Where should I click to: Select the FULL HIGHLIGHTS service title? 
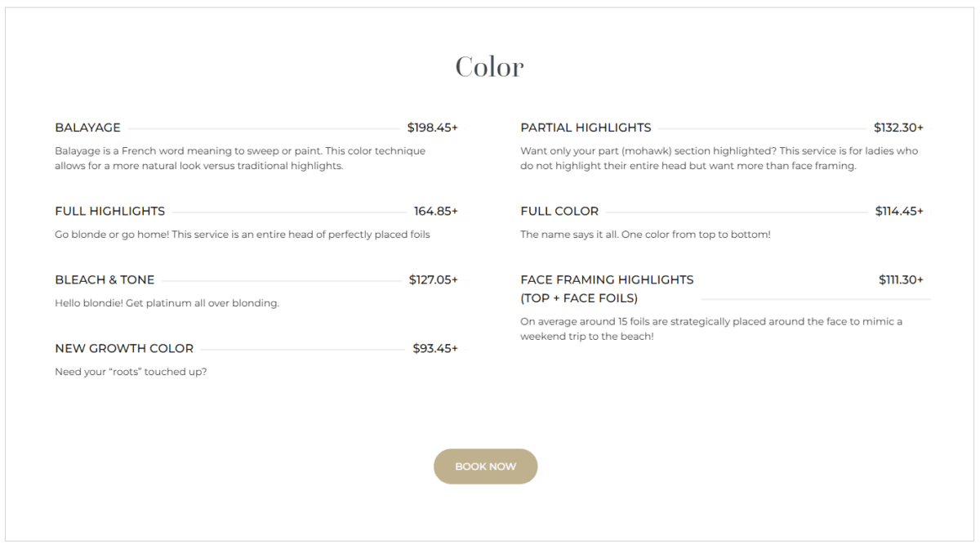(x=109, y=211)
